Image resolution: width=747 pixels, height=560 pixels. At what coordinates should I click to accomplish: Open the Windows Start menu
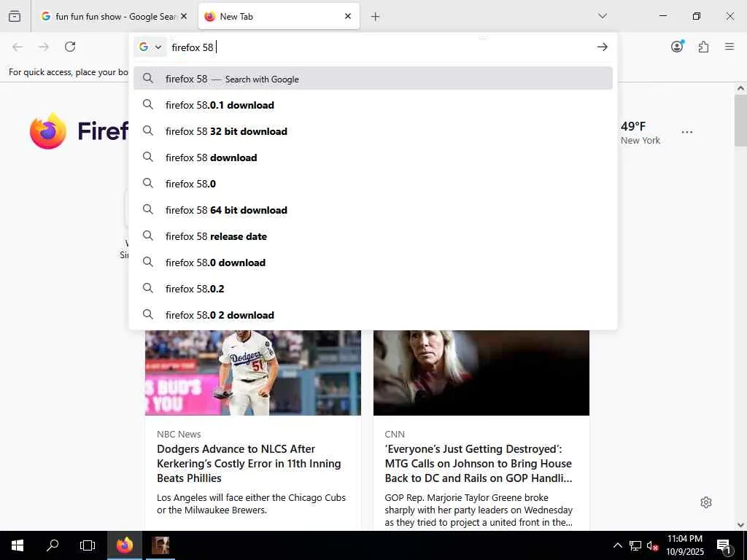tap(18, 545)
